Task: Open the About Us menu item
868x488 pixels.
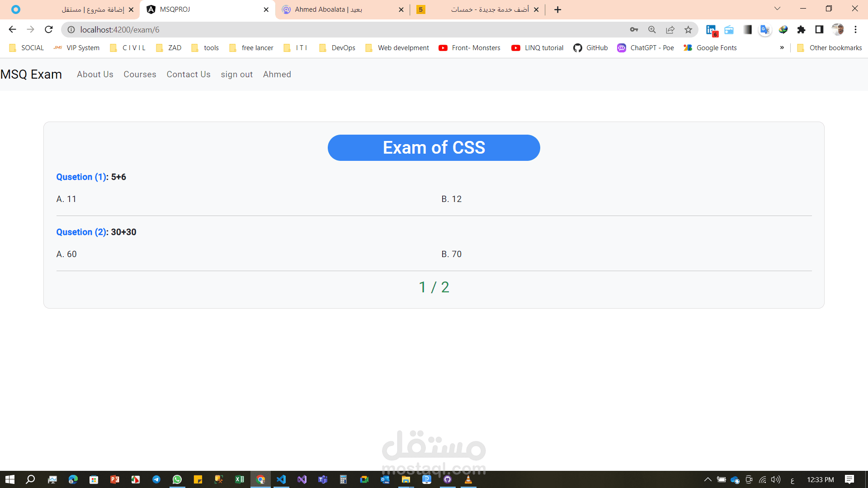Action: pos(95,75)
